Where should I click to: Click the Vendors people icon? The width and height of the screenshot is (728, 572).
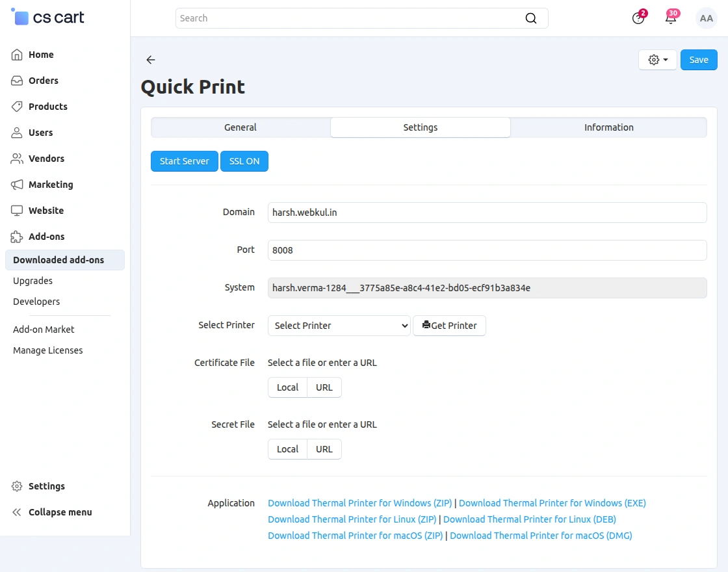click(x=17, y=159)
